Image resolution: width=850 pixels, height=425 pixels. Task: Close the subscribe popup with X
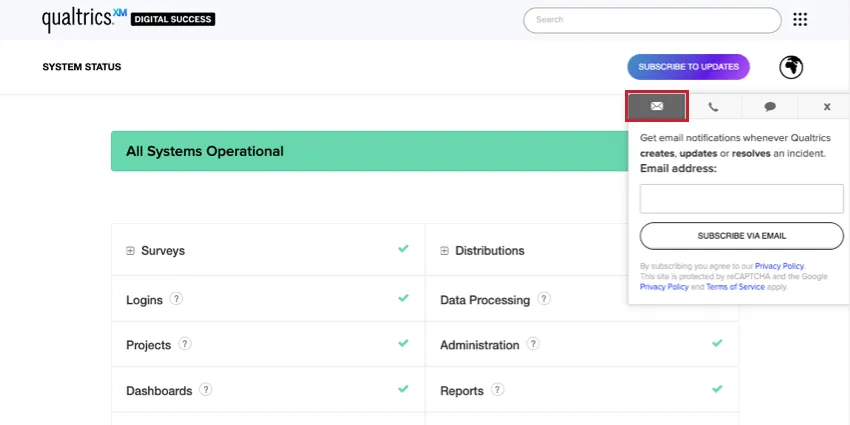[827, 106]
